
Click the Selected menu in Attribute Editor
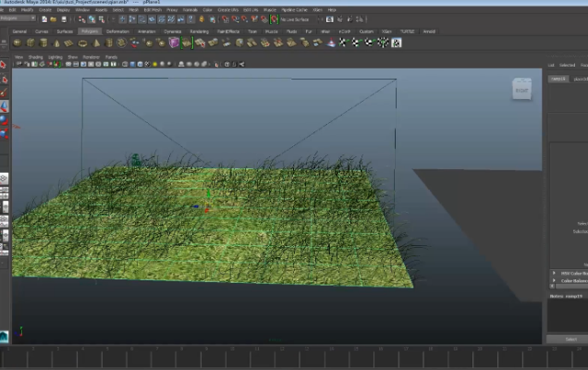coord(568,66)
